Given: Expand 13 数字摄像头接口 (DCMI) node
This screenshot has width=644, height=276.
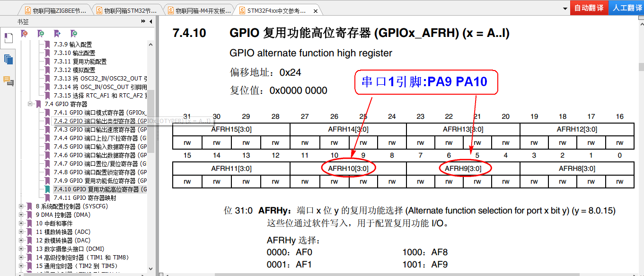Looking at the screenshot, I should click(21, 249).
